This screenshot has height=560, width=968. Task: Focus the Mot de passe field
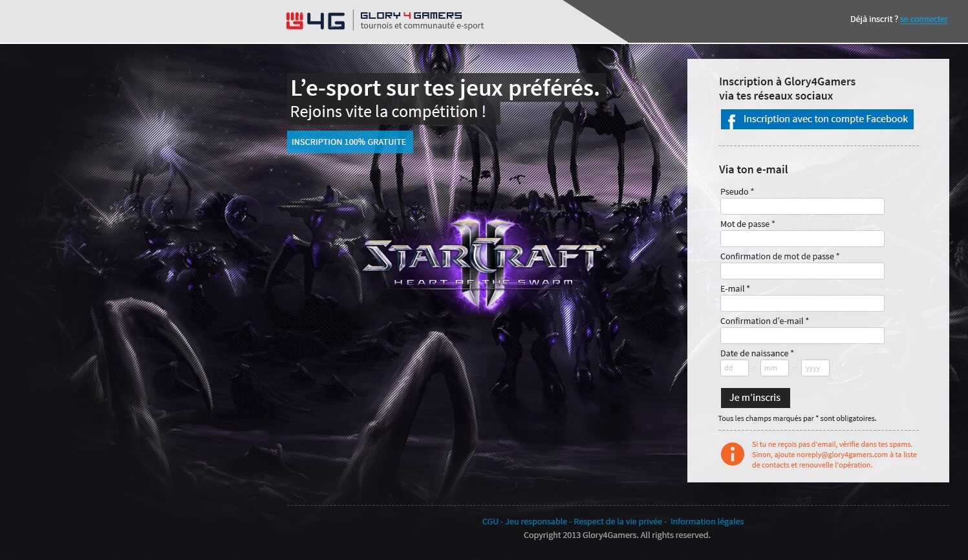click(x=802, y=239)
